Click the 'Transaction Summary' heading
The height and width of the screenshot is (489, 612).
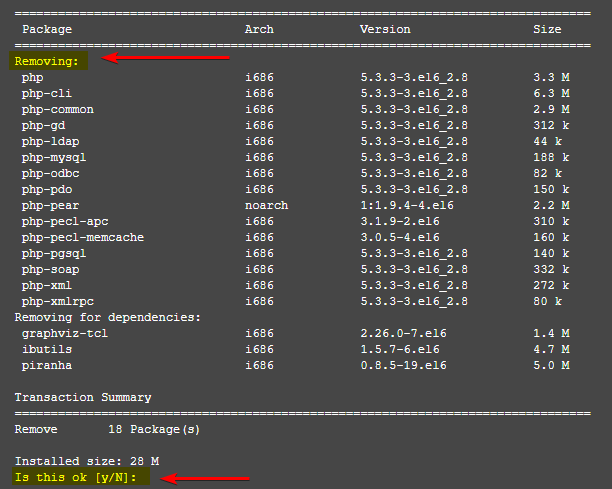tap(83, 397)
